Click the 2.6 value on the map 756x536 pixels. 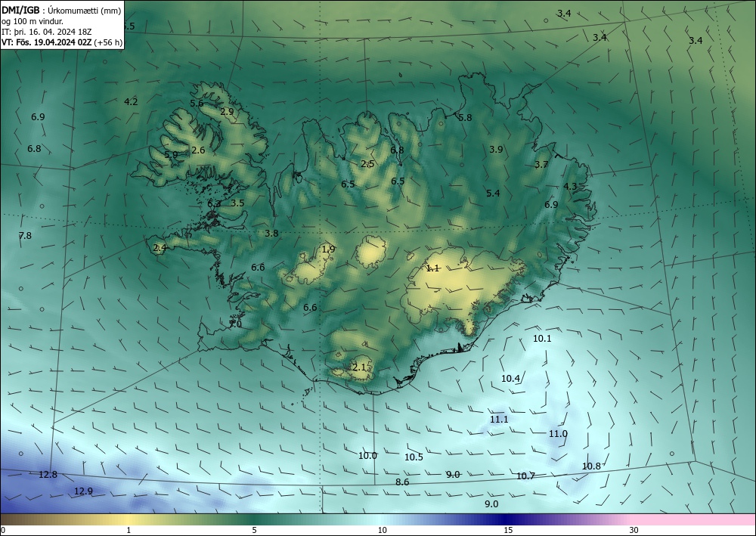pos(198,150)
